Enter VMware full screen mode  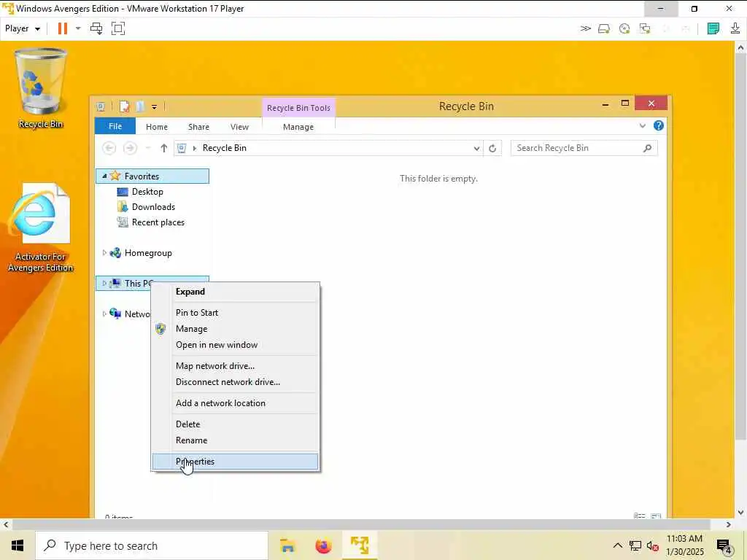click(x=118, y=28)
